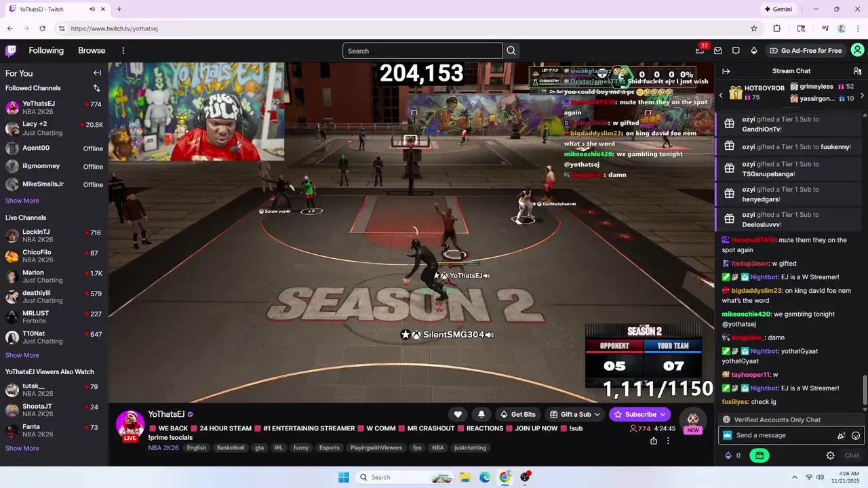Select the Basketball tag

(x=231, y=448)
